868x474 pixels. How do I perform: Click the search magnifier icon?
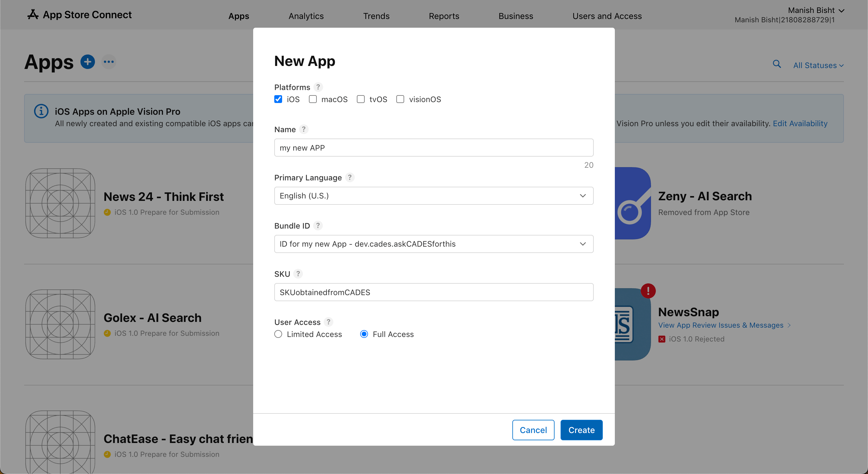point(777,64)
